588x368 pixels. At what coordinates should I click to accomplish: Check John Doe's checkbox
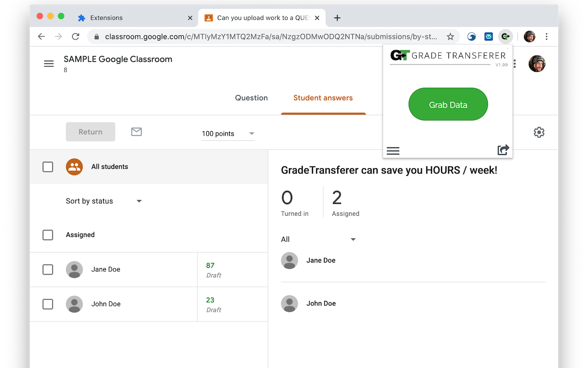[48, 304]
